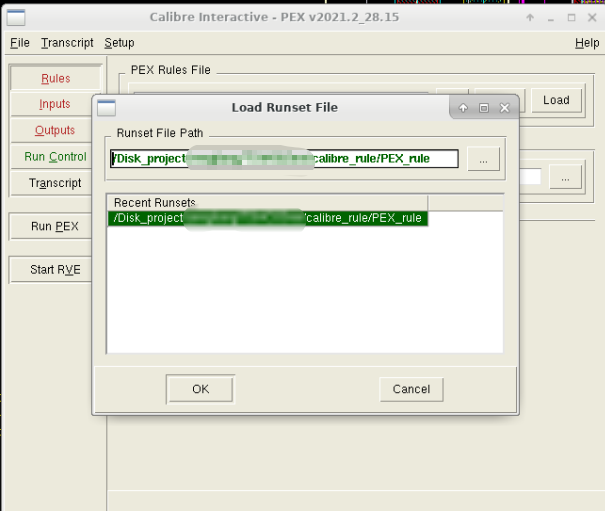Screen dimensions: 605x511
Task: Open the File menu
Action: 20,42
